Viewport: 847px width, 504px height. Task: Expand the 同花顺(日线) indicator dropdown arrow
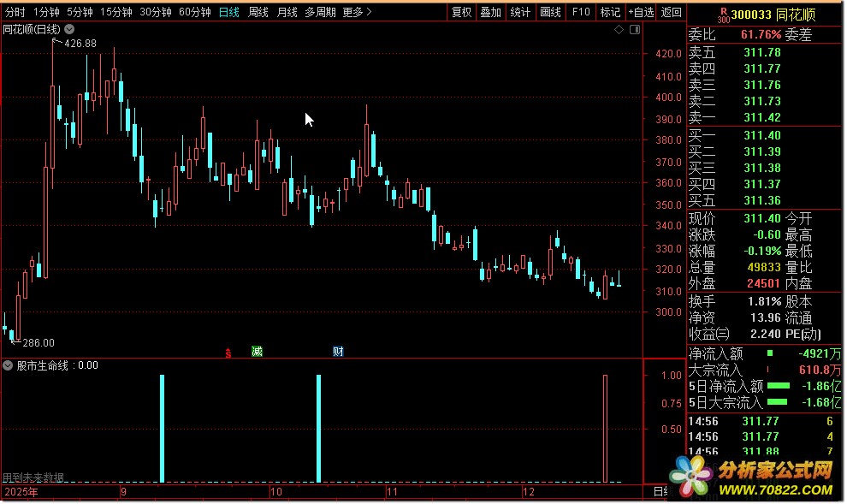tap(69, 29)
